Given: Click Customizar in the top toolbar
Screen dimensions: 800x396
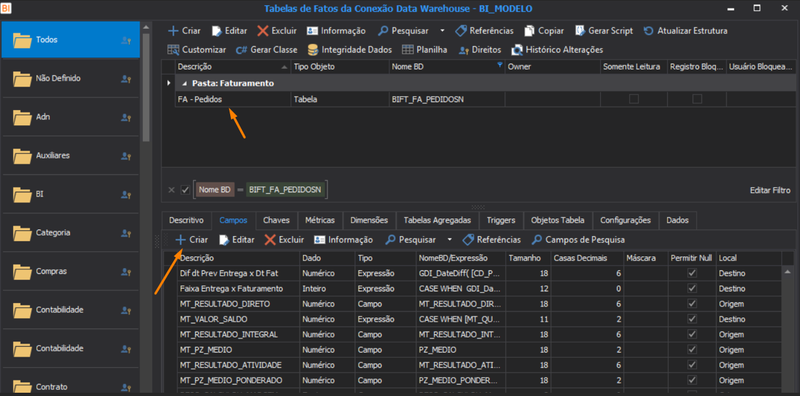Looking at the screenshot, I should (196, 50).
